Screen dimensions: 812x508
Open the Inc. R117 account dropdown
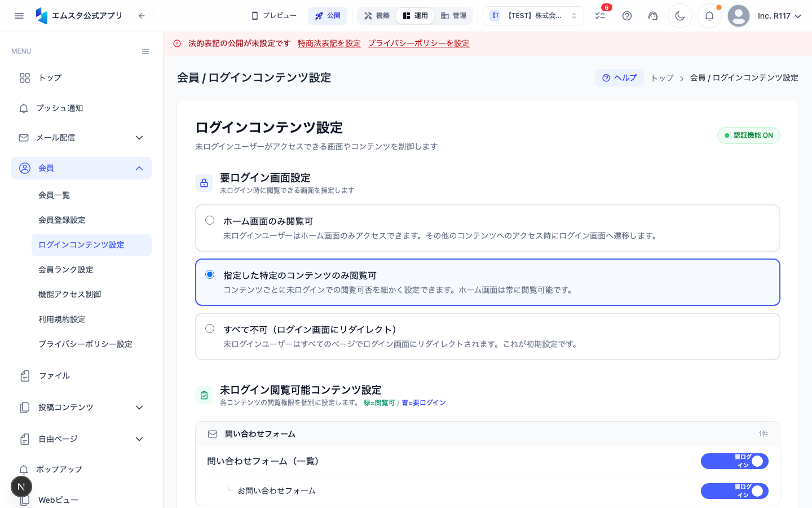[x=779, y=16]
